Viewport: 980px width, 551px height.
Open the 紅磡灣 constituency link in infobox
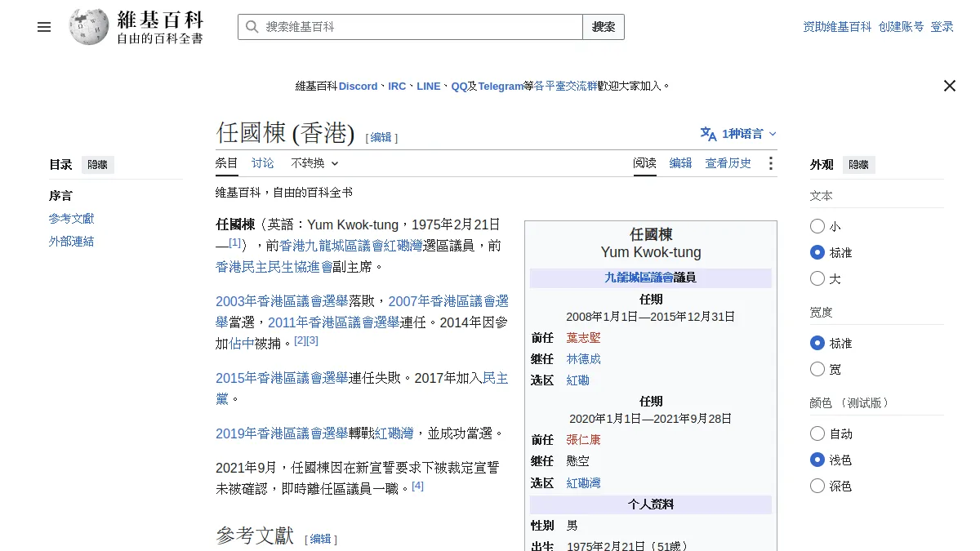coord(583,482)
